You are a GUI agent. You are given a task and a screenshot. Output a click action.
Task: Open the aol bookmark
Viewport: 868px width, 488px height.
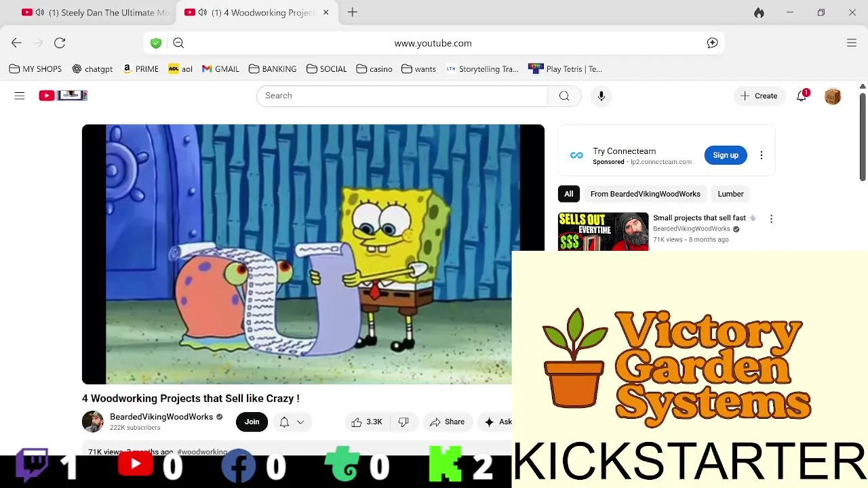click(180, 69)
